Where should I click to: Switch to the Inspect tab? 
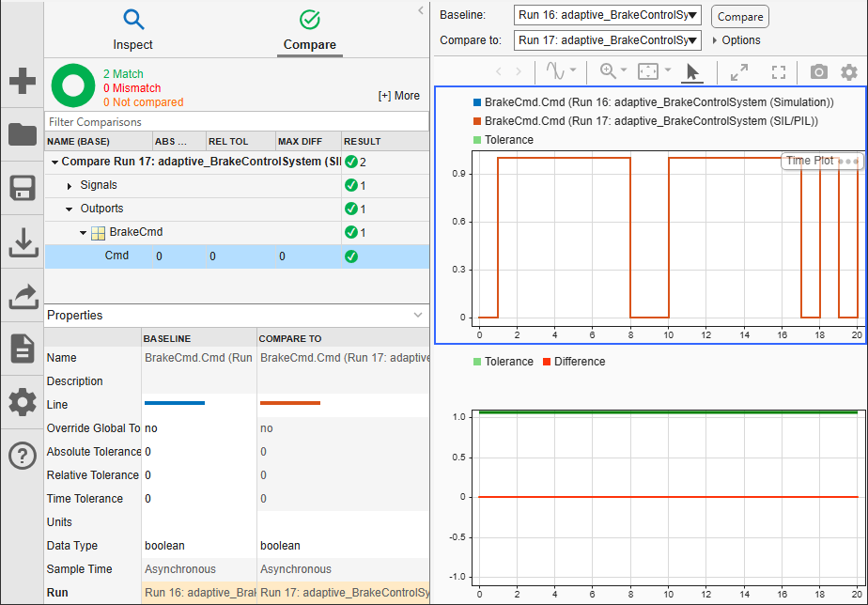pyautogui.click(x=132, y=30)
